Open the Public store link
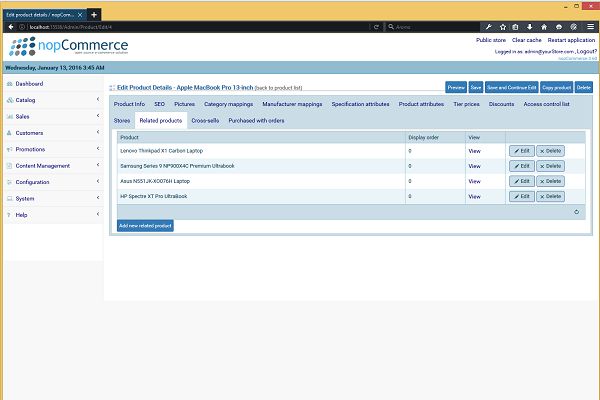The width and height of the screenshot is (600, 400). (491, 40)
